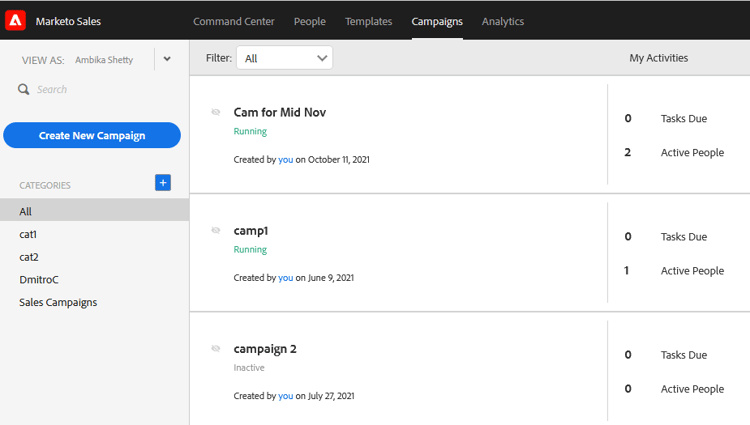Click "you" link under camp1
Image resolution: width=750 pixels, height=425 pixels.
pos(286,277)
